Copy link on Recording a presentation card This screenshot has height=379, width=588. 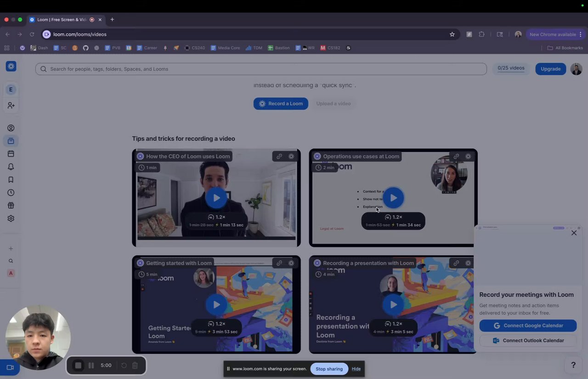tap(456, 263)
